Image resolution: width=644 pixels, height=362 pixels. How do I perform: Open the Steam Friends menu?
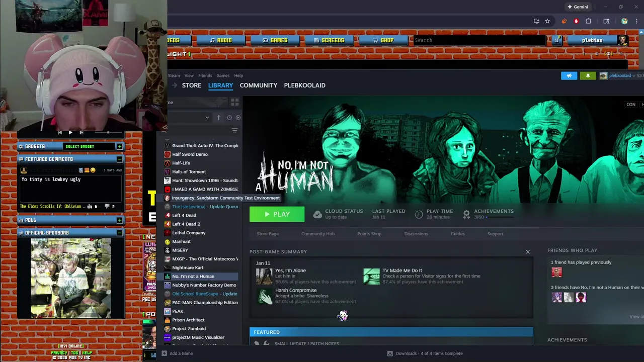[205, 75]
